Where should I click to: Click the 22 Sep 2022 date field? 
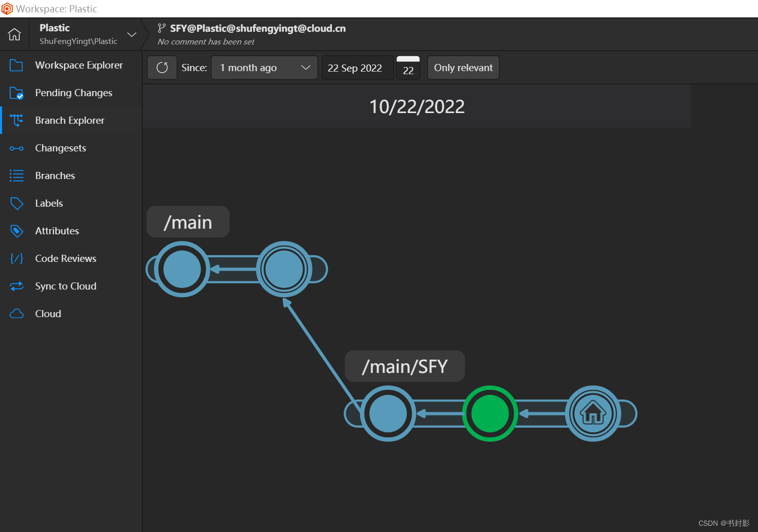358,68
